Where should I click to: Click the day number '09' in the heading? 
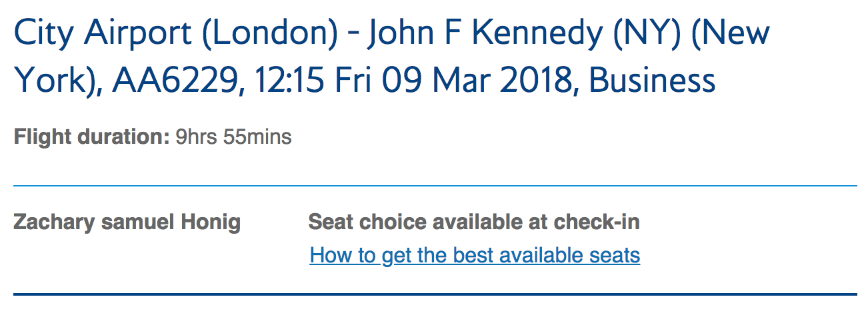tap(403, 81)
